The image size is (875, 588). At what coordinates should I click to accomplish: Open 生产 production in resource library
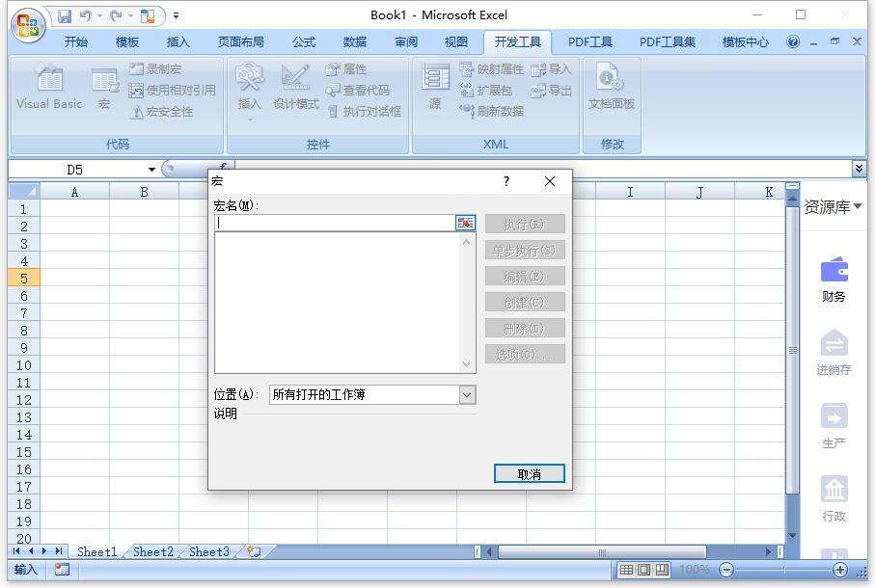pos(834,426)
